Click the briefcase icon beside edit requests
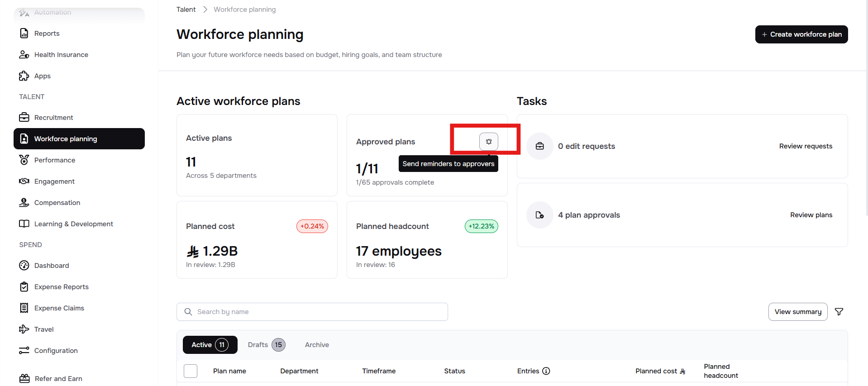Viewport: 868px width, 386px height. pos(540,146)
